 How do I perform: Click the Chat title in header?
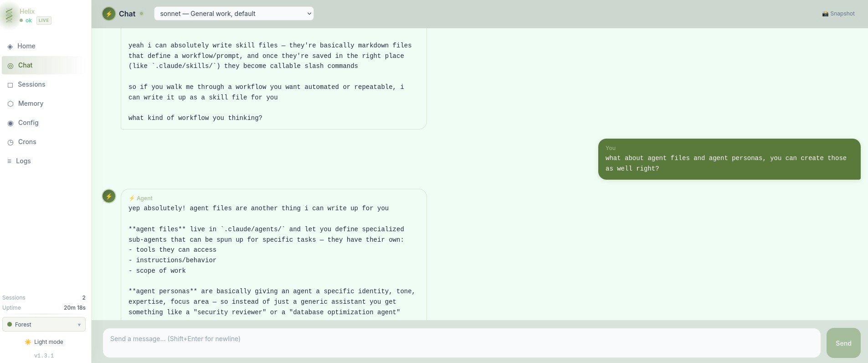tap(127, 14)
